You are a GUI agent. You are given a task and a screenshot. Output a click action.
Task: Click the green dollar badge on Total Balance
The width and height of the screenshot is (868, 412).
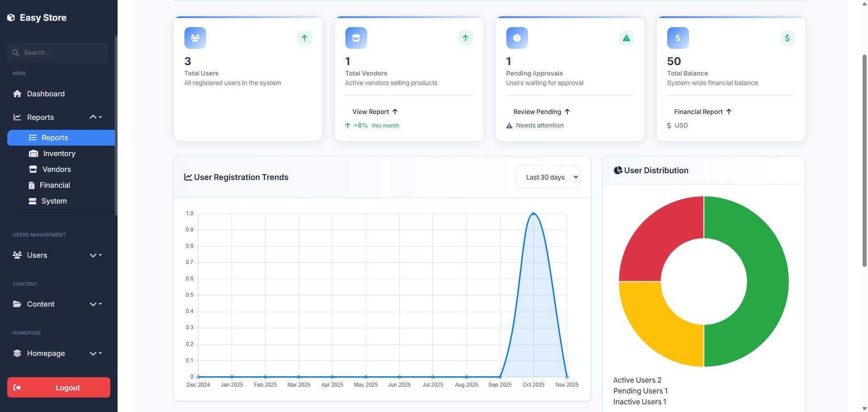tap(787, 38)
